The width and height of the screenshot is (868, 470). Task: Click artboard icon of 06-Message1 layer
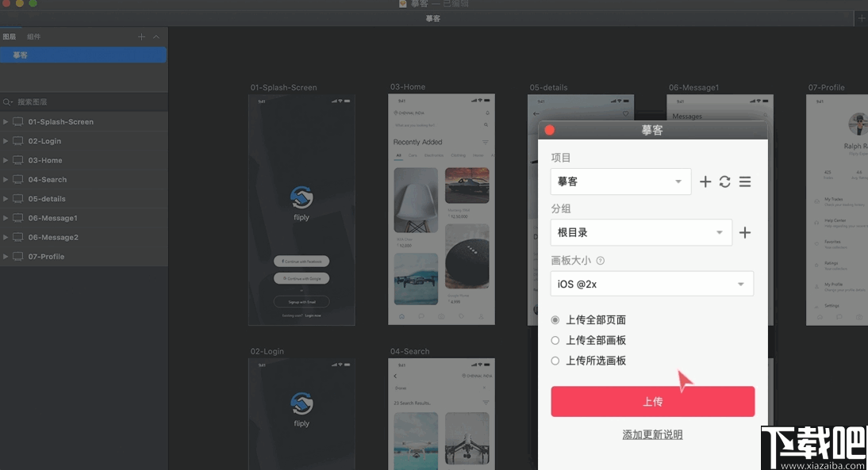pyautogui.click(x=17, y=218)
